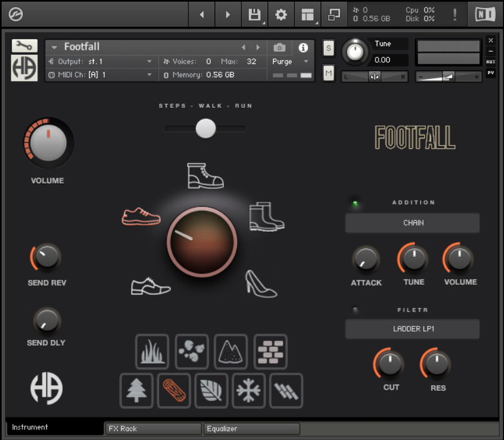
Task: Choose the brick wall surface icon
Action: pos(271,352)
